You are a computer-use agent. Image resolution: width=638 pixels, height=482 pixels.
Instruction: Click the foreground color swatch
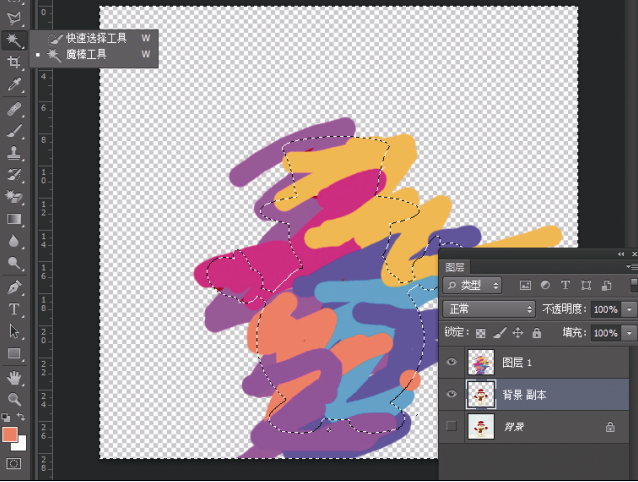tap(10, 435)
